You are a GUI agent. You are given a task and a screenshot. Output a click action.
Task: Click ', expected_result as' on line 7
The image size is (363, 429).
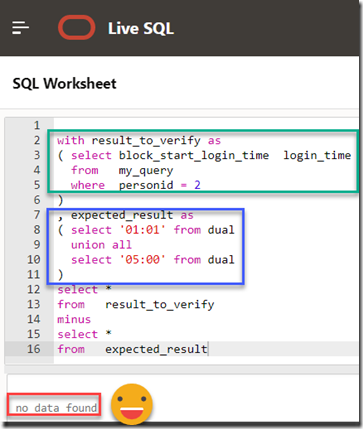click(125, 215)
